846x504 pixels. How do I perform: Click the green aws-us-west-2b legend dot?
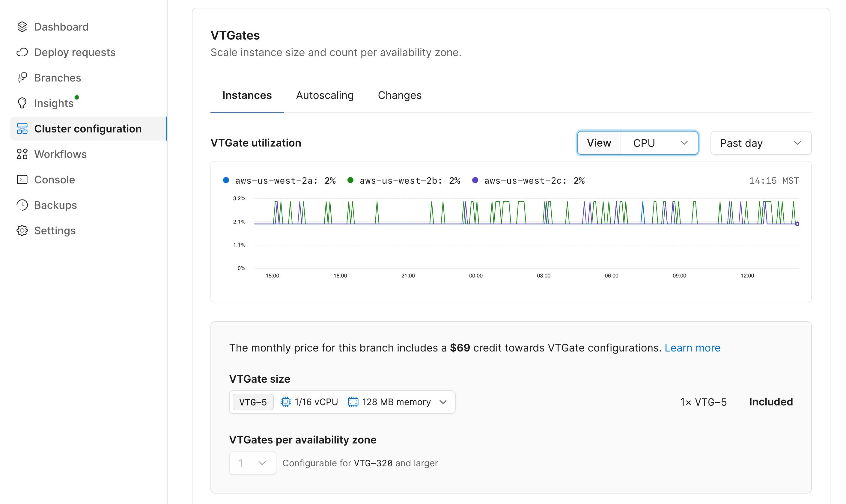point(350,180)
